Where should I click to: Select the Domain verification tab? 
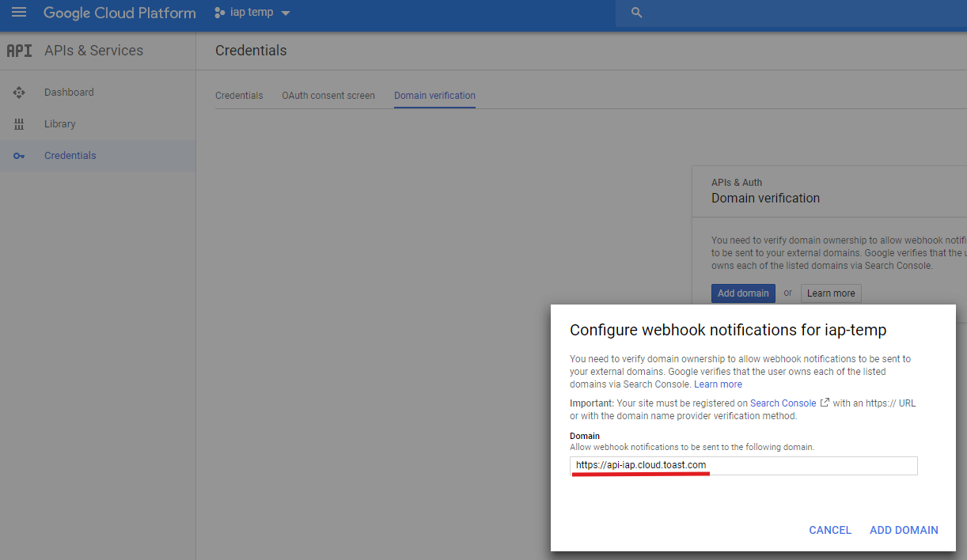click(x=434, y=96)
